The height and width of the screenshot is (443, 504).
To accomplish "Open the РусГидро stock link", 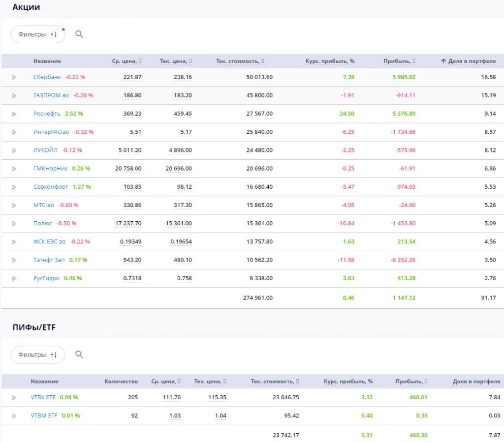I will (46, 278).
